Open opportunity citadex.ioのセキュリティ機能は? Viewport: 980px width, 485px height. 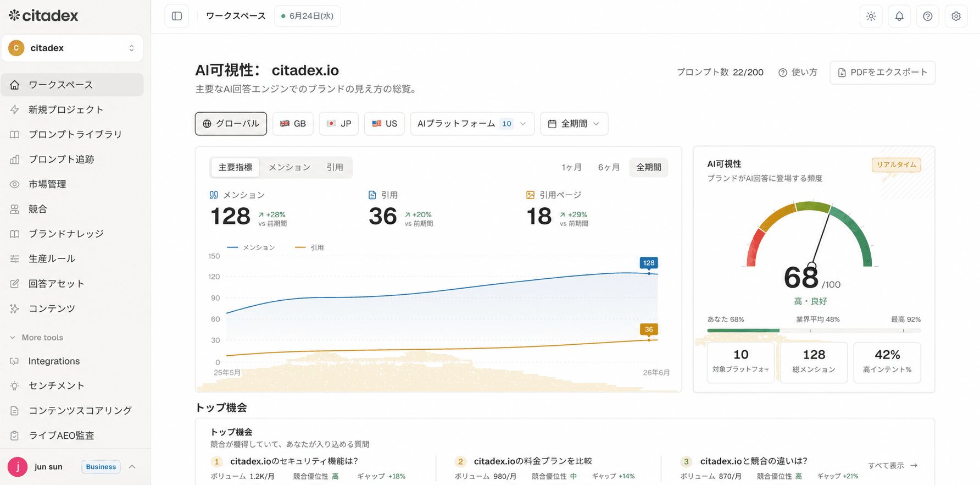pos(294,461)
